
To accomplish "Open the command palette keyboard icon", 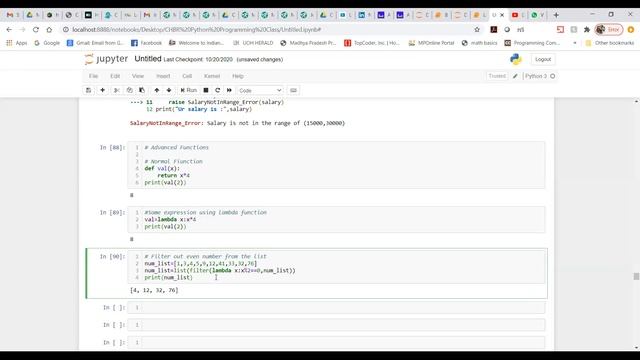I will point(293,90).
